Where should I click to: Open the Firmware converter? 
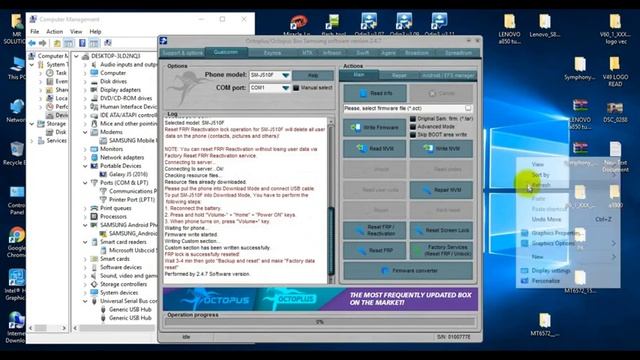(x=408, y=271)
